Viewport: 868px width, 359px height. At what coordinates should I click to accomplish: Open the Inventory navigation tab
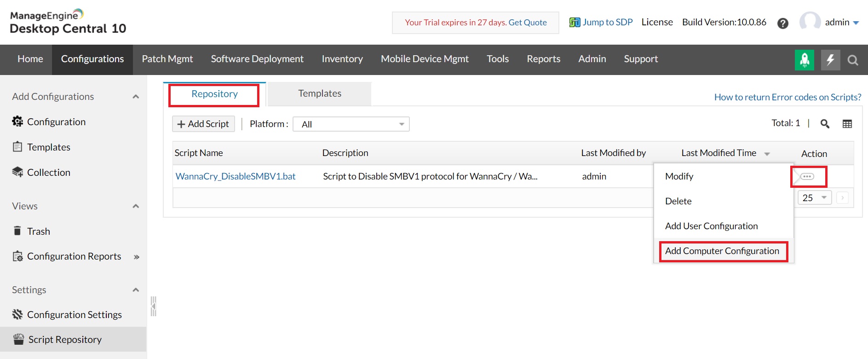pyautogui.click(x=342, y=59)
